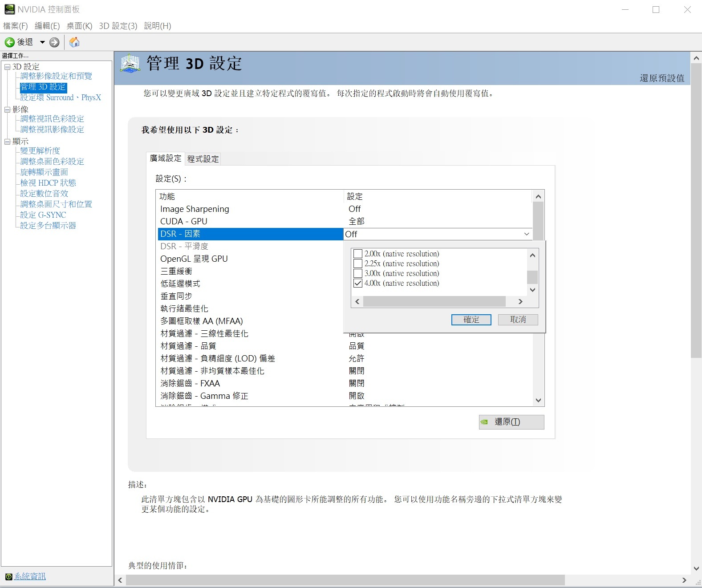Image resolution: width=702 pixels, height=588 pixels.
Task: Open 調整桌面色彩設定 tree item
Action: click(52, 162)
